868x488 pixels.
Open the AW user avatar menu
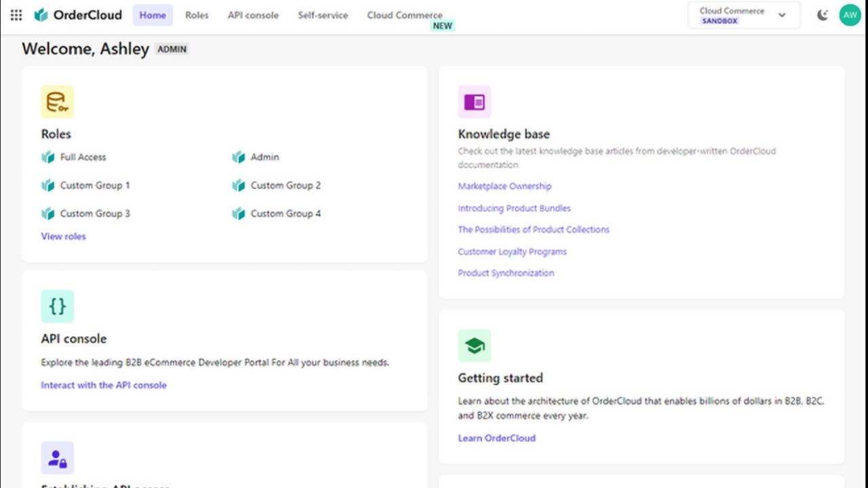click(850, 15)
